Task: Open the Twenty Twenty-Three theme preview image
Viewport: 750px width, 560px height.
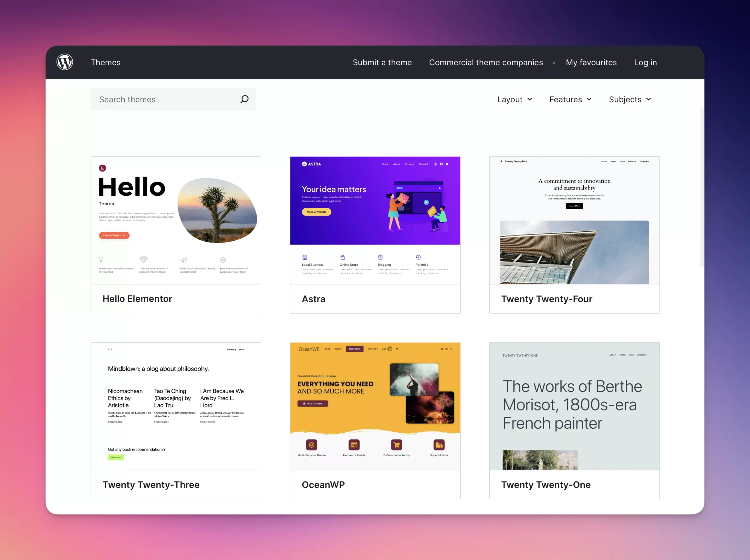Action: (x=176, y=406)
